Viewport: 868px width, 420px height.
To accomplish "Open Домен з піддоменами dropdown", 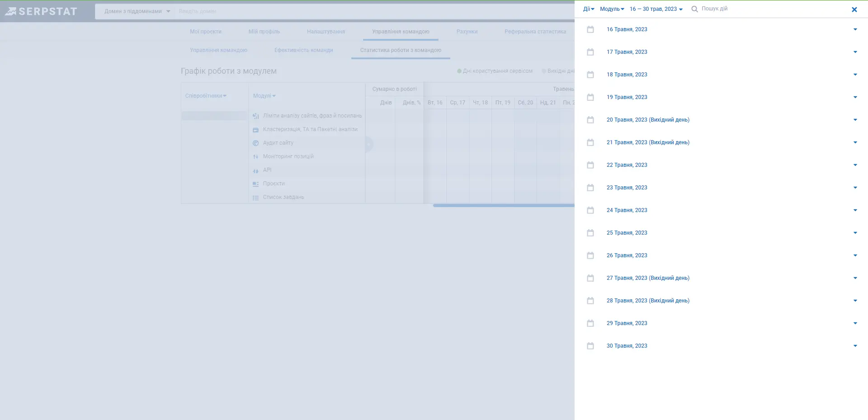I will tap(137, 11).
